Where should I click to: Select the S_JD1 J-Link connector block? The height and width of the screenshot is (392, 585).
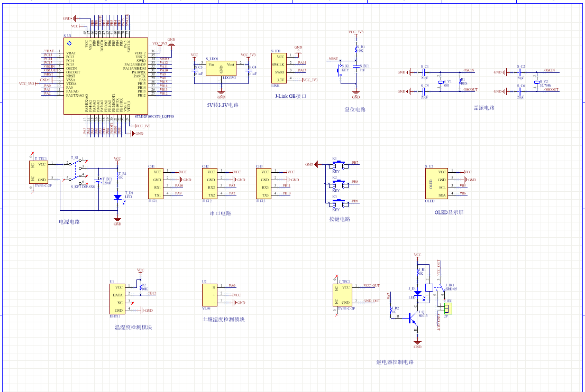point(280,68)
